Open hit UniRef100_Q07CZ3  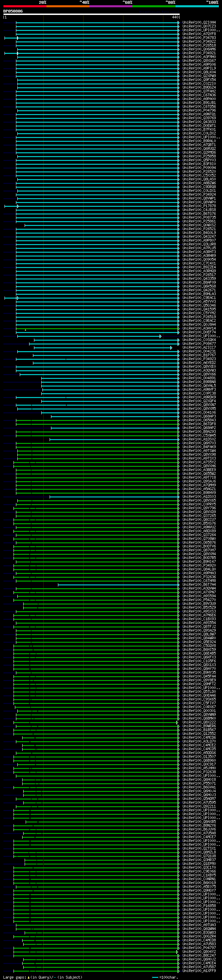tap(199, 26)
